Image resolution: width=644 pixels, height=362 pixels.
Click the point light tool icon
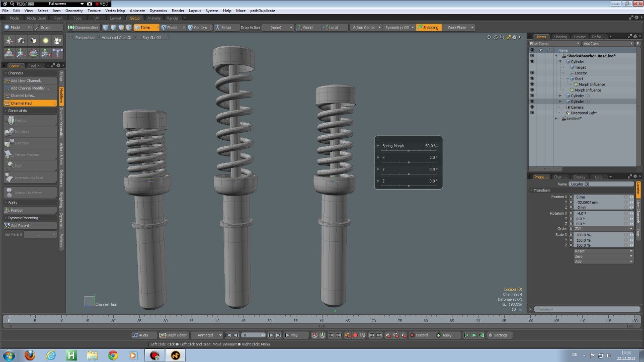(x=45, y=41)
